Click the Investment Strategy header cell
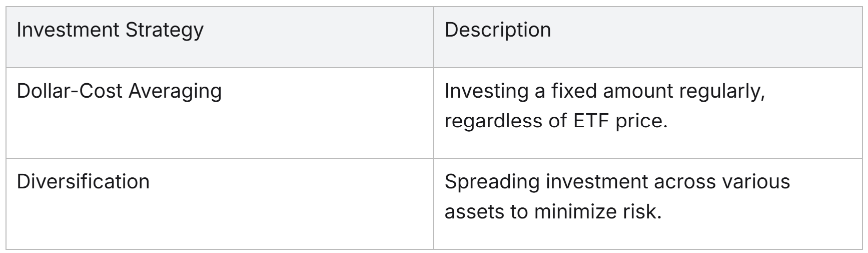Viewport: 868px width, 253px height. pyautogui.click(x=110, y=30)
